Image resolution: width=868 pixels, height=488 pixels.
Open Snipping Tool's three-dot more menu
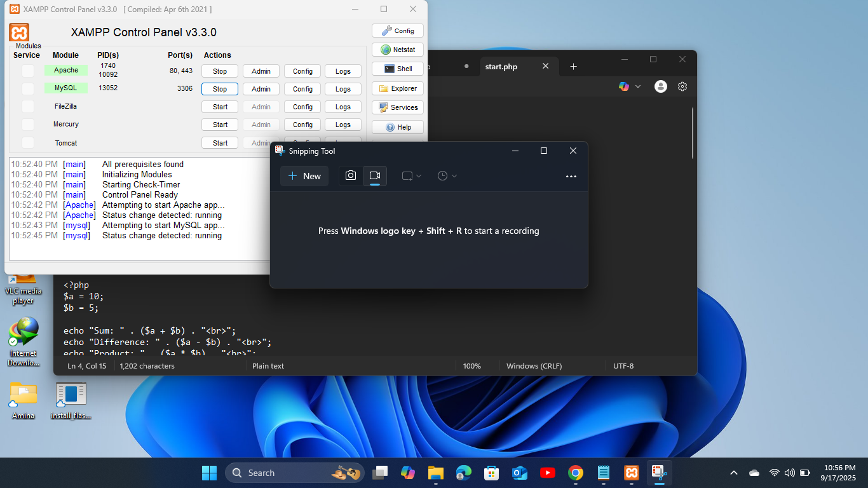pos(571,176)
